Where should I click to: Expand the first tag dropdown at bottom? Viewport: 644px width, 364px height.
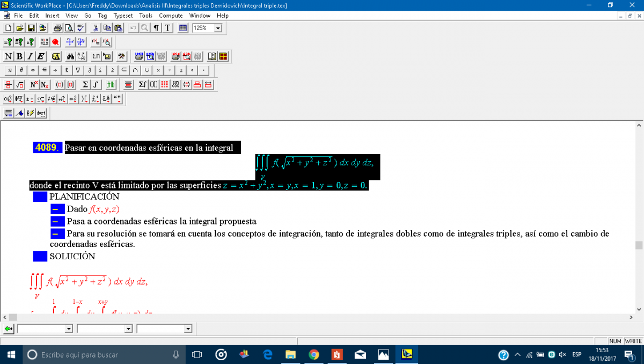coord(68,329)
